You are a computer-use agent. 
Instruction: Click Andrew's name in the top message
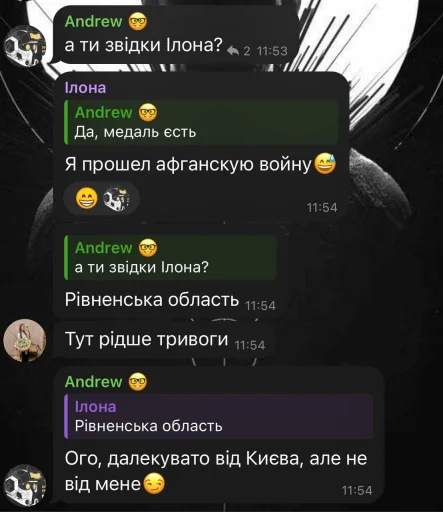(x=94, y=22)
